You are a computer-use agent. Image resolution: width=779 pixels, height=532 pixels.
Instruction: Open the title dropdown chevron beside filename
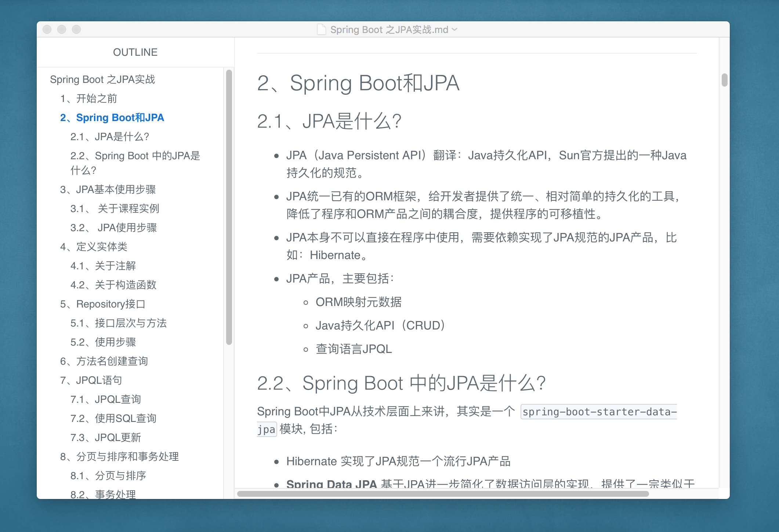click(454, 29)
